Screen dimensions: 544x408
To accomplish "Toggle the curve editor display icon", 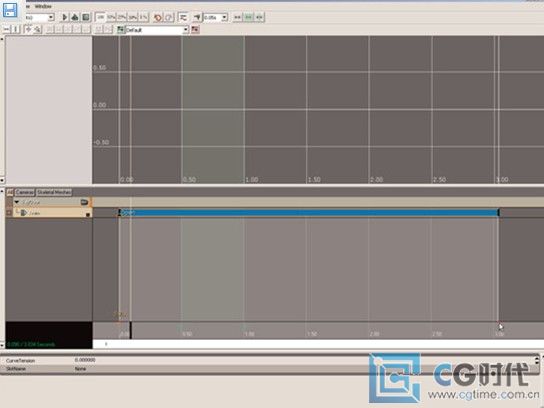I will (x=183, y=17).
